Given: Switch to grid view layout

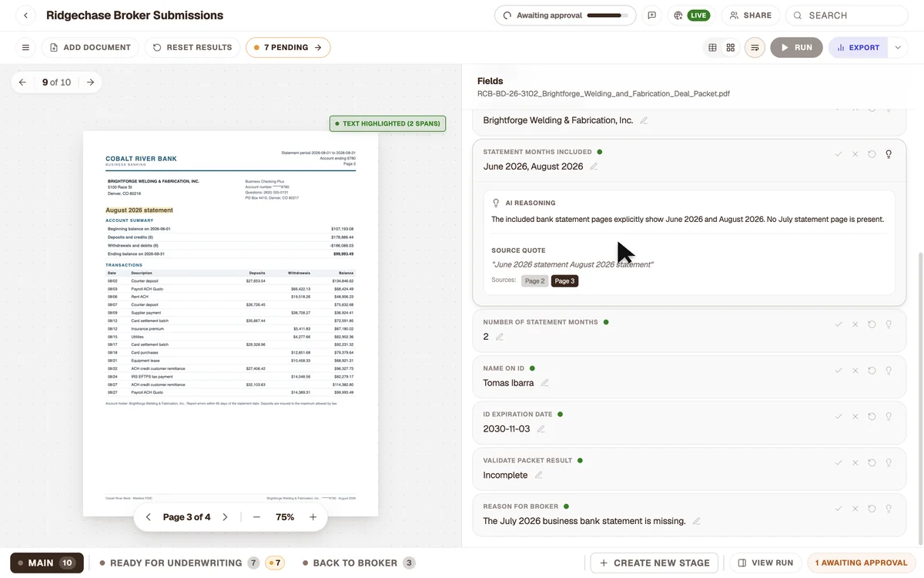Looking at the screenshot, I should 731,48.
